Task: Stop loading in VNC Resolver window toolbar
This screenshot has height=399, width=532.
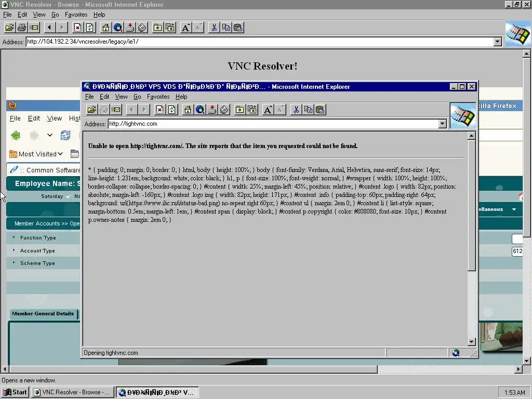Action: coord(77,28)
